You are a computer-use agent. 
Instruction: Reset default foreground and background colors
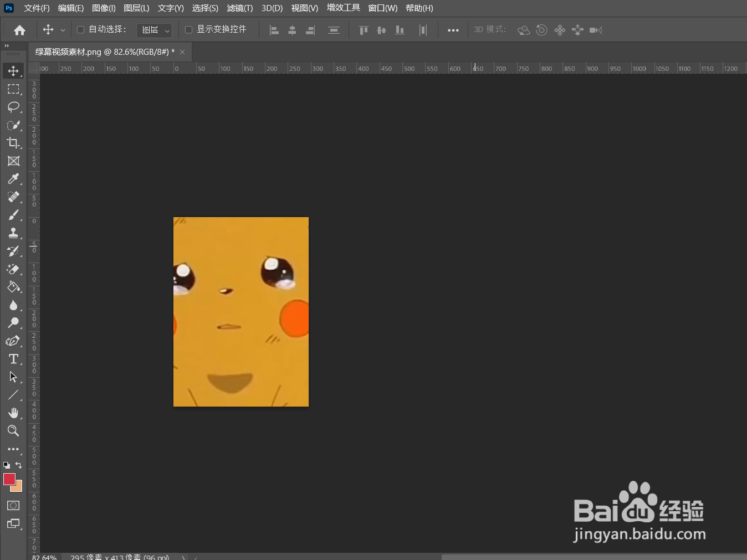7,465
